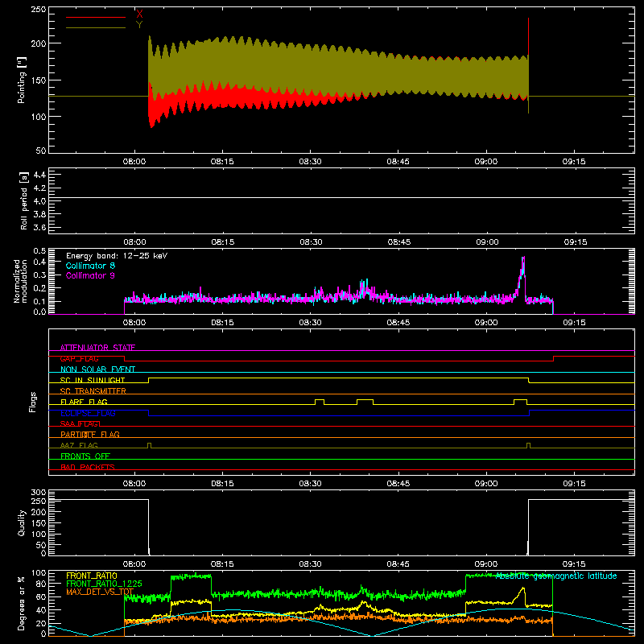Screen dimensions: 644x644
Task: Click the BAD_PACKETS label
Action: 88,467
